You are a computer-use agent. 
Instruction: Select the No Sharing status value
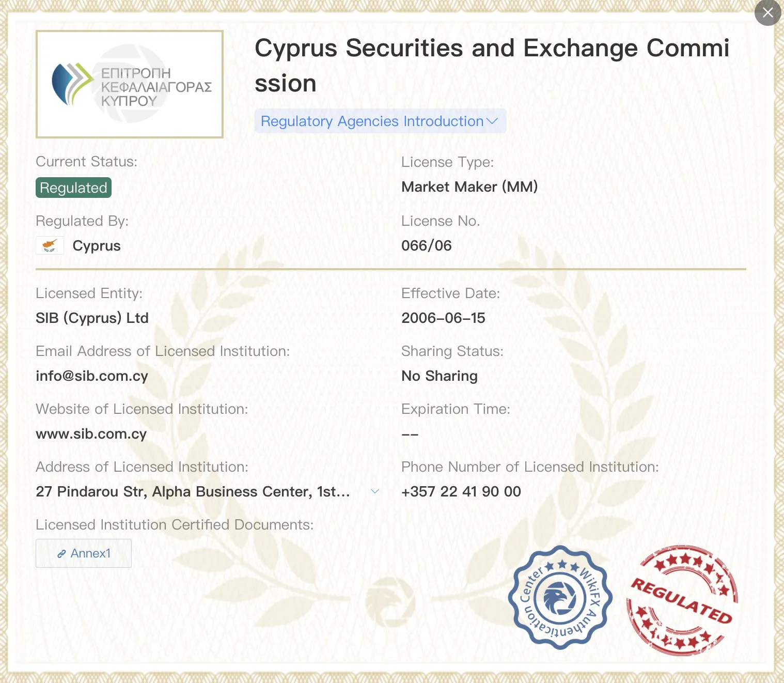click(x=440, y=376)
